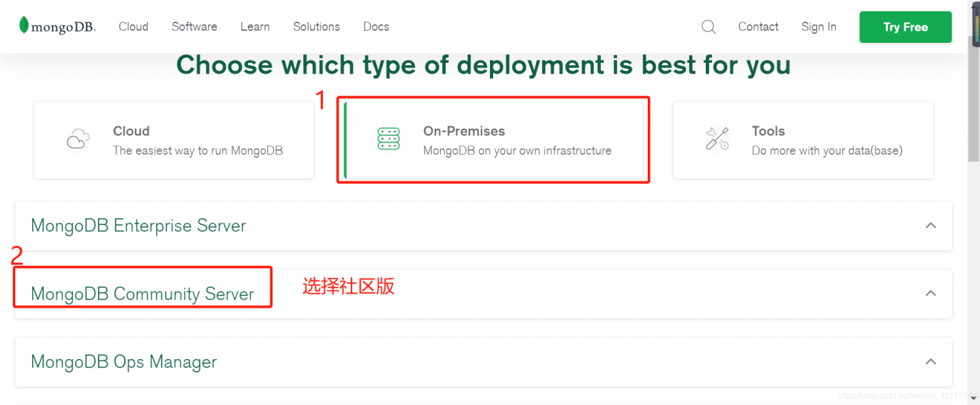980x405 pixels.
Task: Open the Cloud menu in navbar
Action: click(x=133, y=27)
